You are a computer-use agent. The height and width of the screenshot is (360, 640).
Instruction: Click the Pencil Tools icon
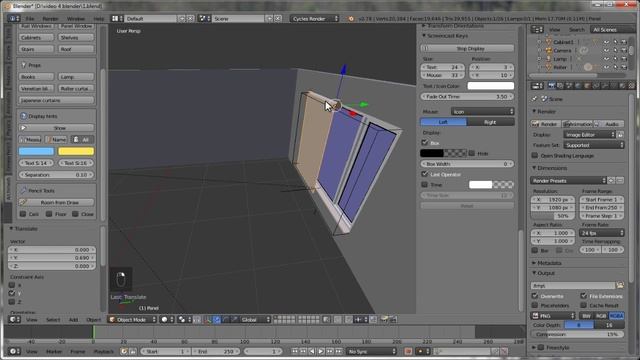(23, 190)
